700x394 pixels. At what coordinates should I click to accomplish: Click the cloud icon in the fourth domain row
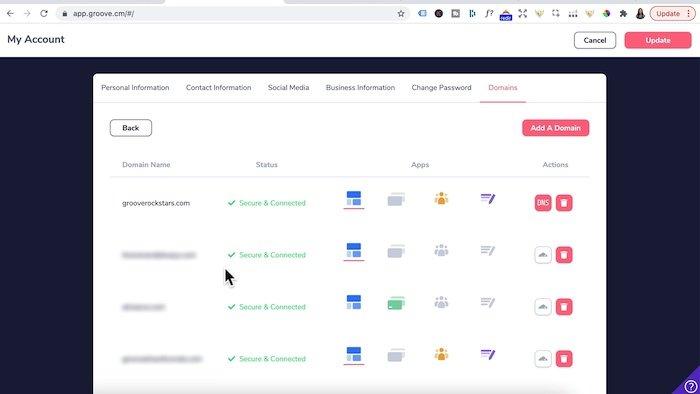[543, 359]
